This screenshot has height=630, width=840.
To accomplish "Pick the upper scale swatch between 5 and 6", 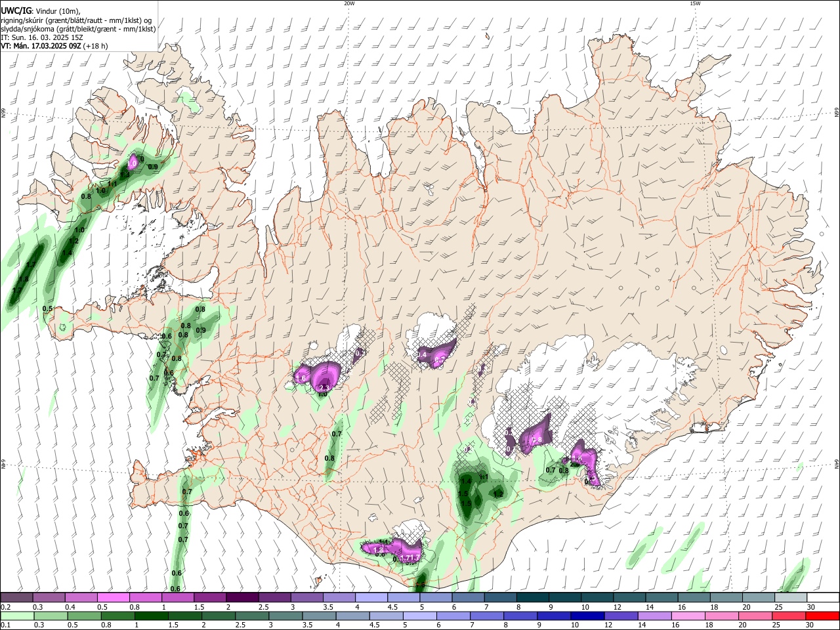I will pos(435,597).
